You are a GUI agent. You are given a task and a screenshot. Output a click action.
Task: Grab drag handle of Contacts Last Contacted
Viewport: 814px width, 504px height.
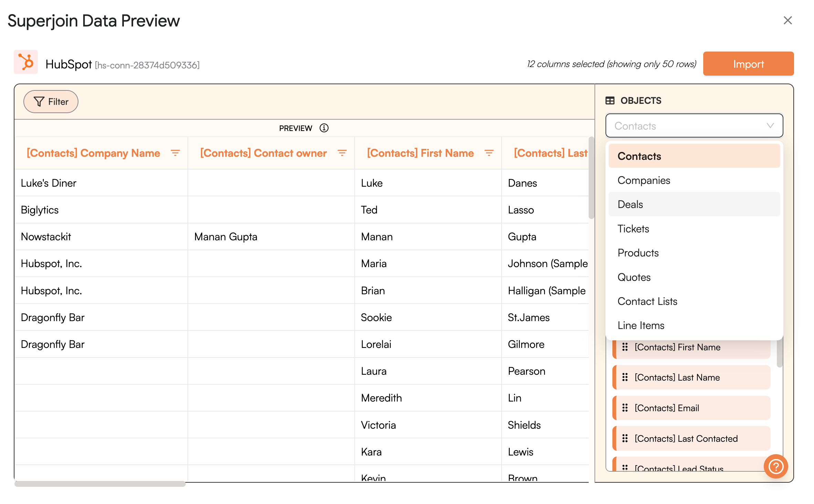[625, 438]
